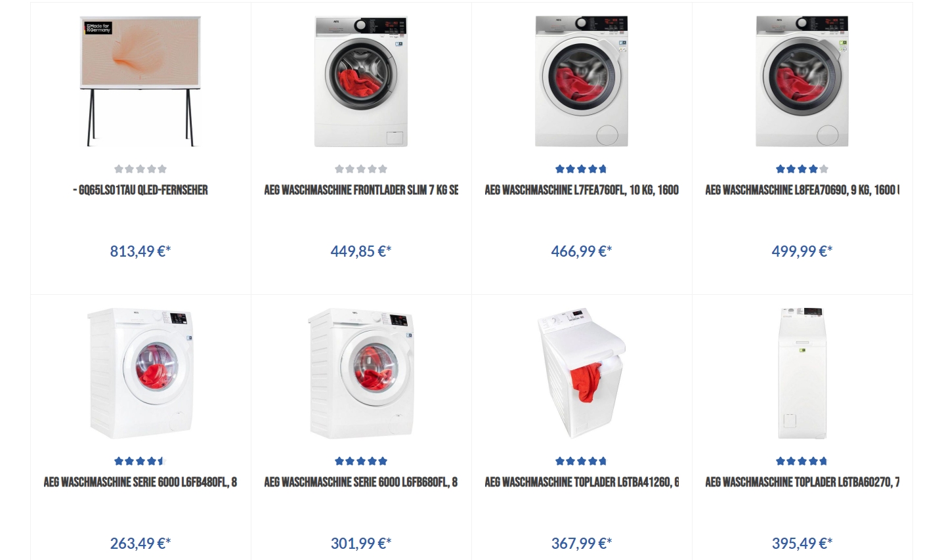Open AEG Waschmaschine Frontlader Slim 7 kg link
The height and width of the screenshot is (560, 942).
tap(361, 190)
